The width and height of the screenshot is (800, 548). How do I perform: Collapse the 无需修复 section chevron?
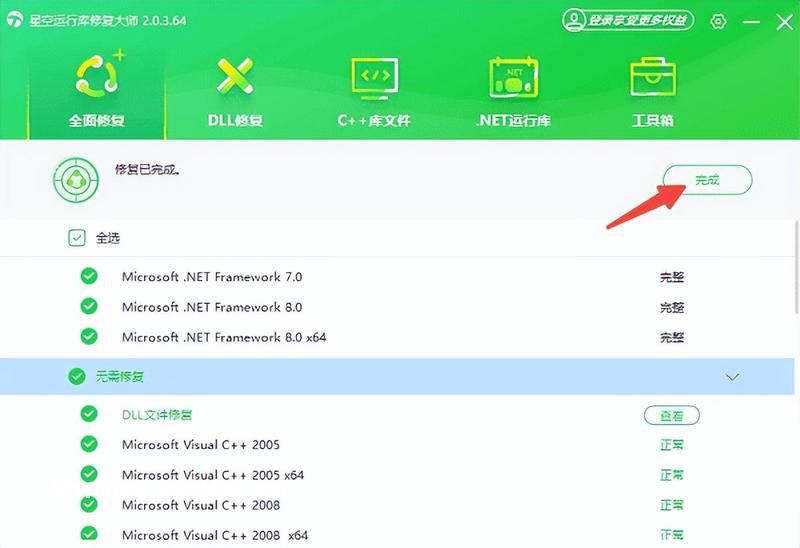pos(733,377)
